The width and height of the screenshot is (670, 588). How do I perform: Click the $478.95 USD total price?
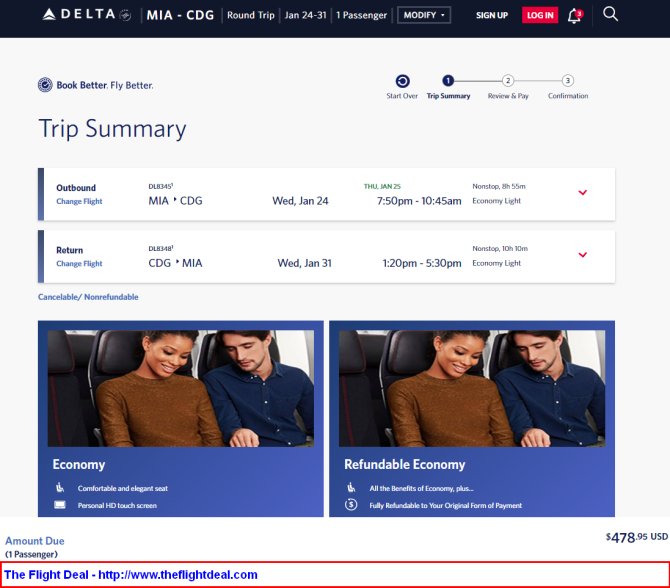[637, 538]
